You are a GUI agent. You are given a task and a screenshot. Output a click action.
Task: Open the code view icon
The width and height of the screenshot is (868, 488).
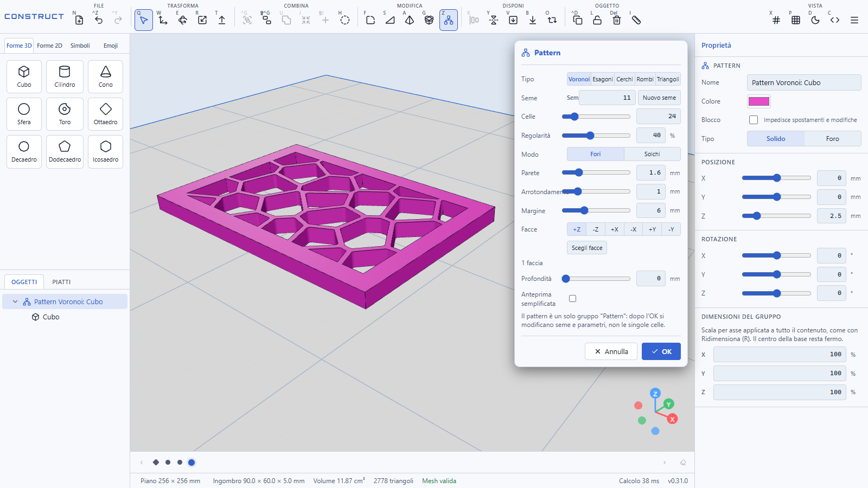(x=835, y=20)
